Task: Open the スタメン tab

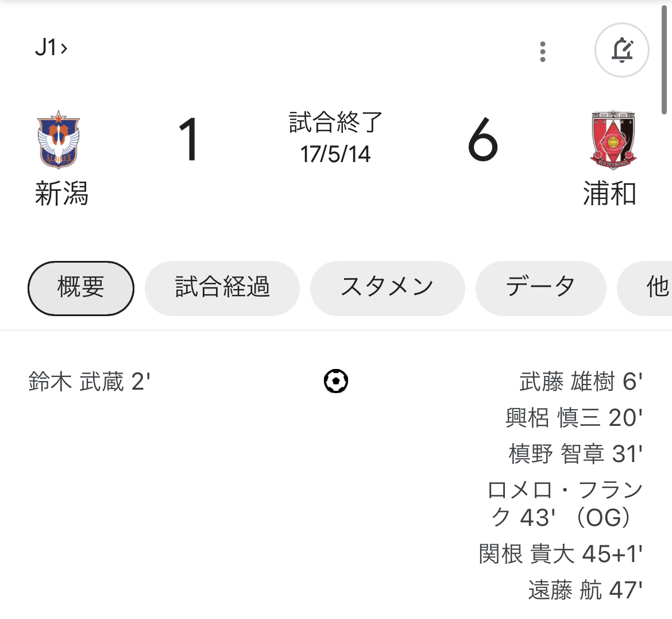Action: (x=388, y=289)
